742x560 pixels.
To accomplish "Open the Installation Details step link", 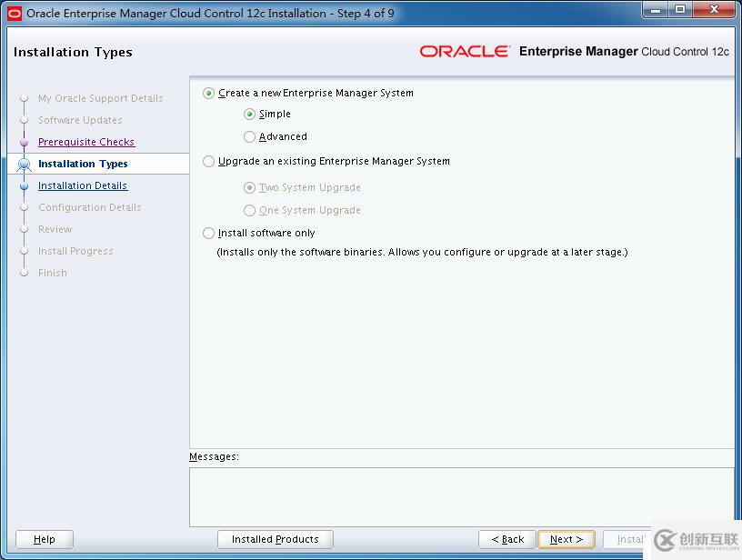I will pyautogui.click(x=83, y=185).
